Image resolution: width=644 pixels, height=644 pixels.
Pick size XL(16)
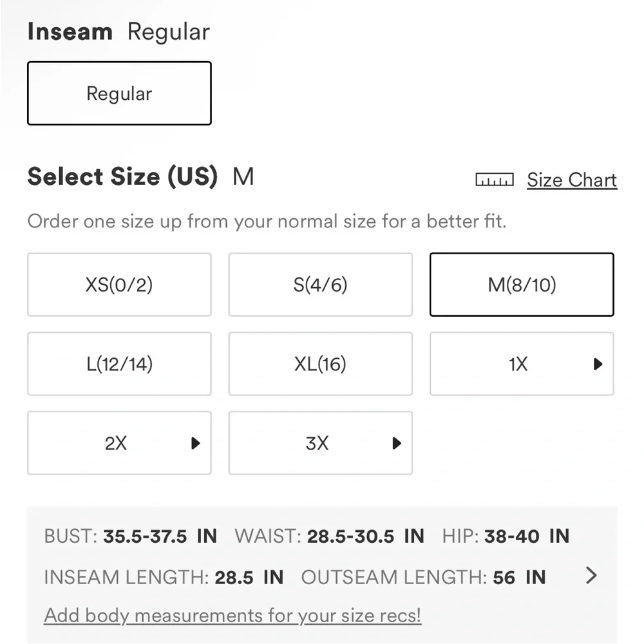pos(320,364)
